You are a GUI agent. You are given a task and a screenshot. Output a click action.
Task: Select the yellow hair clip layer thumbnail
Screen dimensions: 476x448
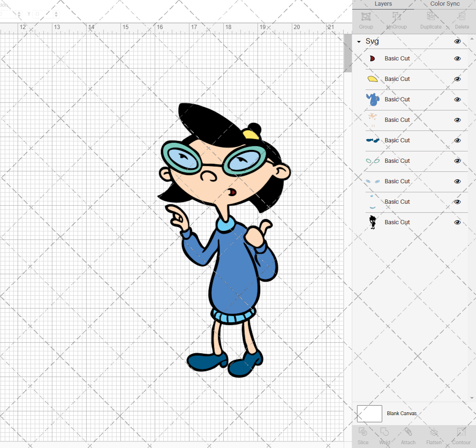pos(372,79)
